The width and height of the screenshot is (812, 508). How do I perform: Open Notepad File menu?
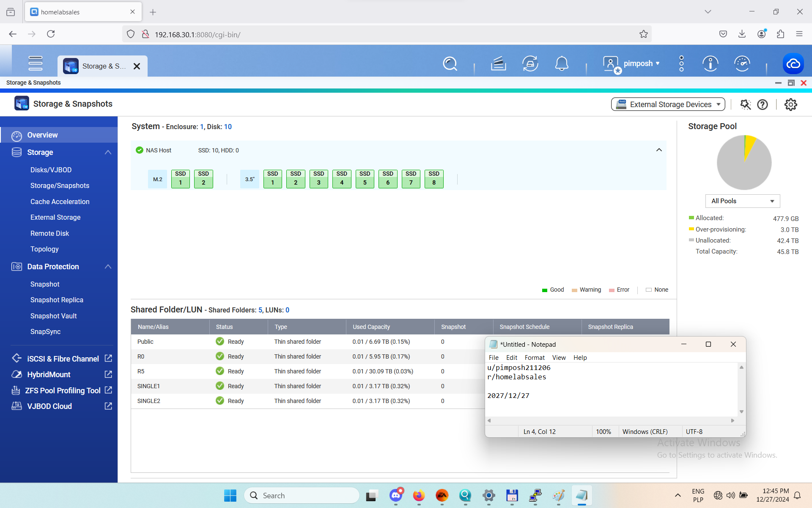tap(494, 358)
